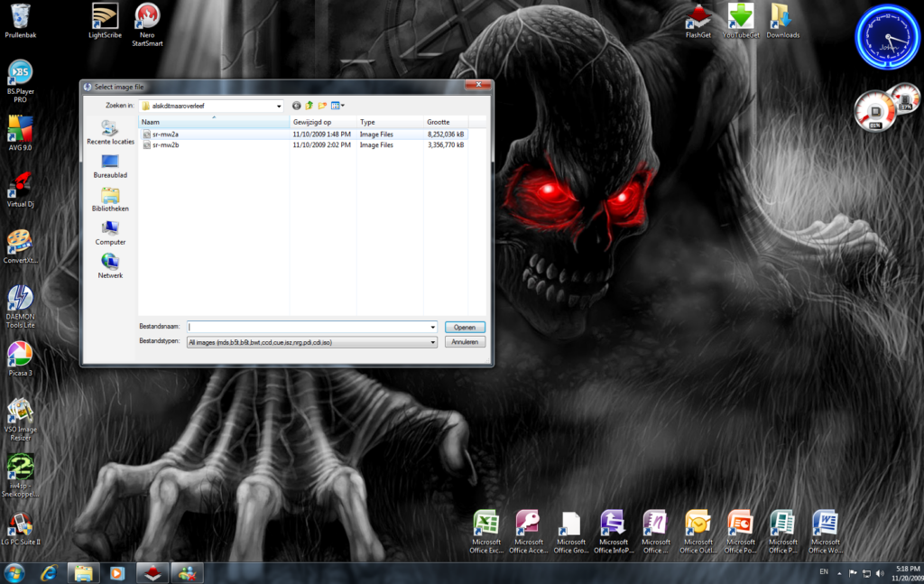Select the YouTubeGet desktop shortcut

(x=741, y=22)
